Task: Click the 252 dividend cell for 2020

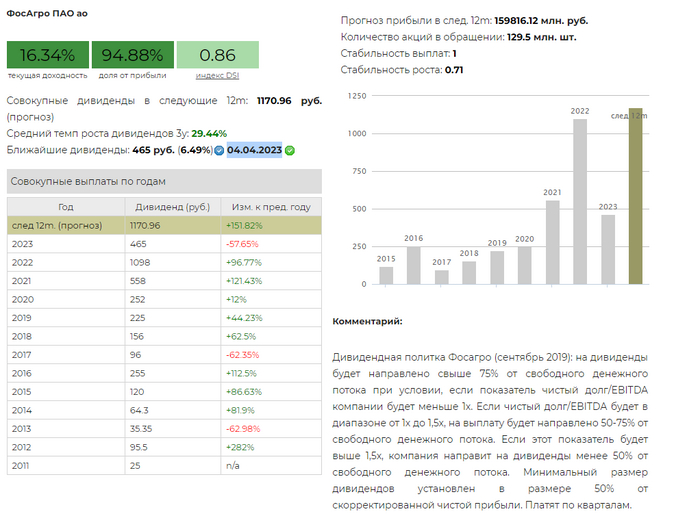Action: [172, 300]
